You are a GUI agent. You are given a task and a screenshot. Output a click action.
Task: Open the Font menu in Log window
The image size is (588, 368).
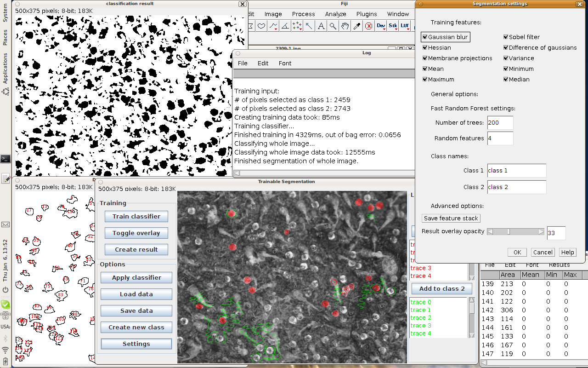tap(285, 63)
